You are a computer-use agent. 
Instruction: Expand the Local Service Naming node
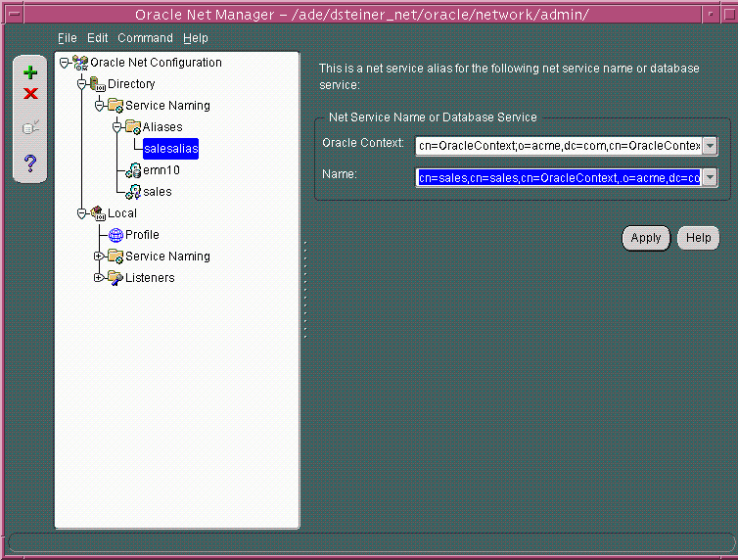(x=99, y=257)
